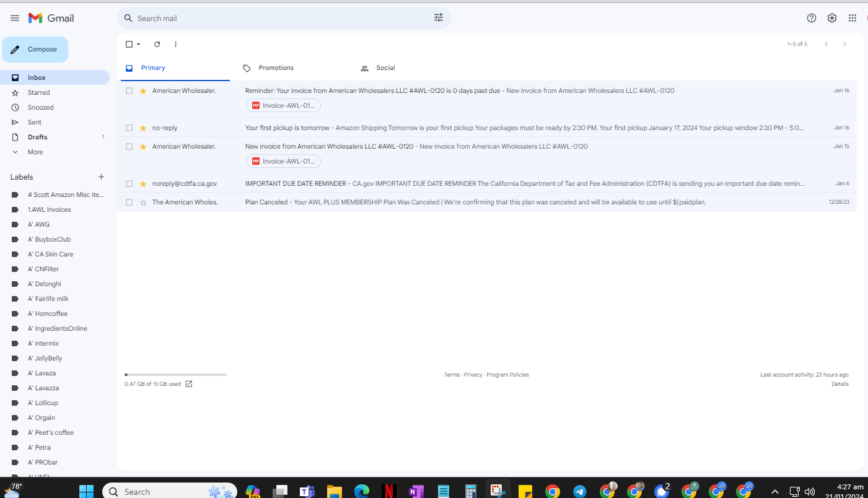
Task: Open Calculator from the taskbar
Action: point(471,491)
